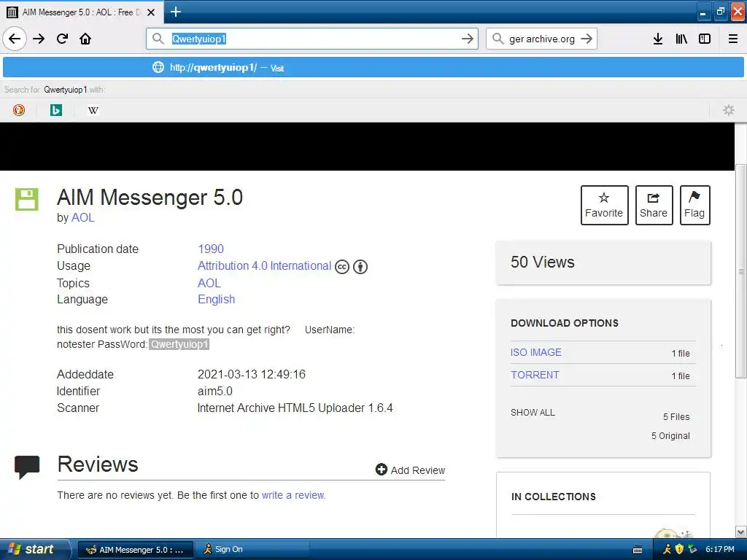This screenshot has height=560, width=747.
Task: Go back with the browser back arrow
Action: tap(15, 39)
